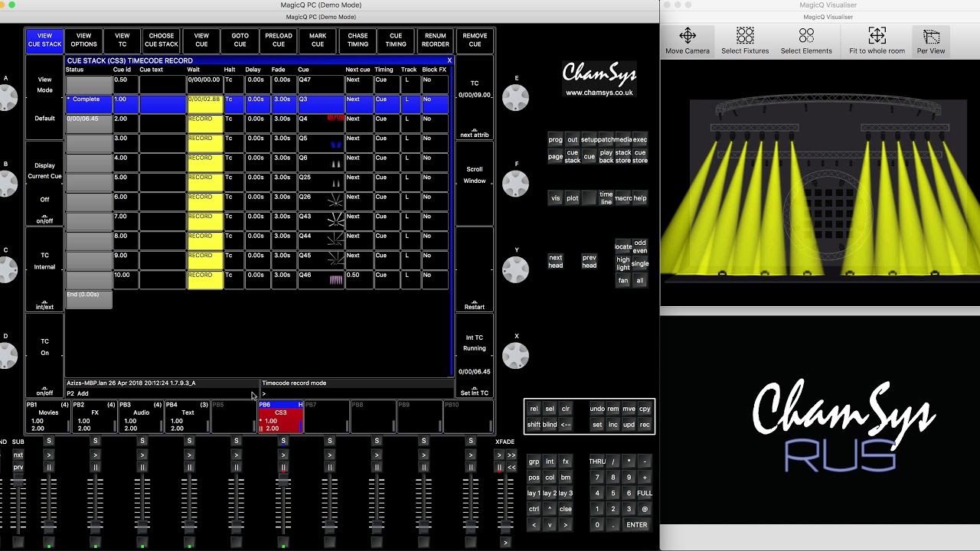This screenshot has width=980, height=551.
Task: Toggle the single key
Action: coord(640,264)
